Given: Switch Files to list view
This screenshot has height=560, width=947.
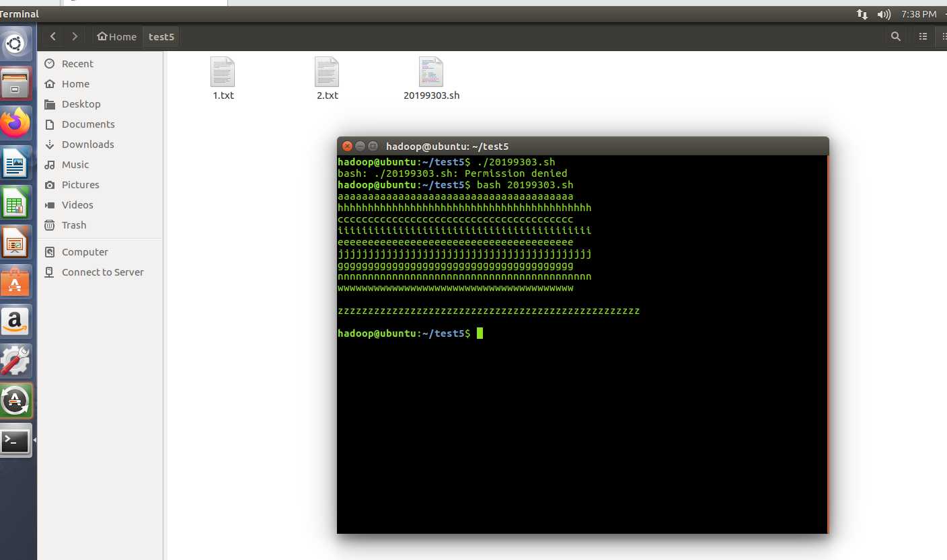Looking at the screenshot, I should (x=923, y=36).
